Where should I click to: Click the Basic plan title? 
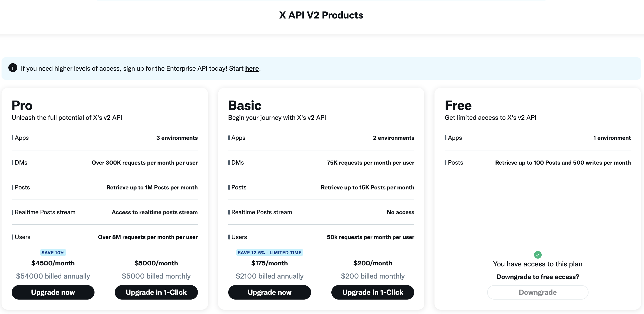click(245, 105)
